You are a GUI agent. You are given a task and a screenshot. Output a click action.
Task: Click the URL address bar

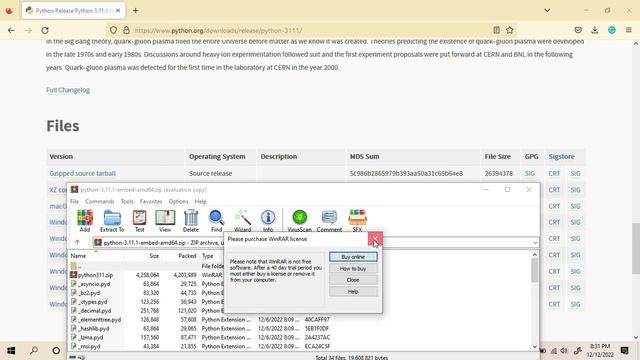tap(310, 30)
